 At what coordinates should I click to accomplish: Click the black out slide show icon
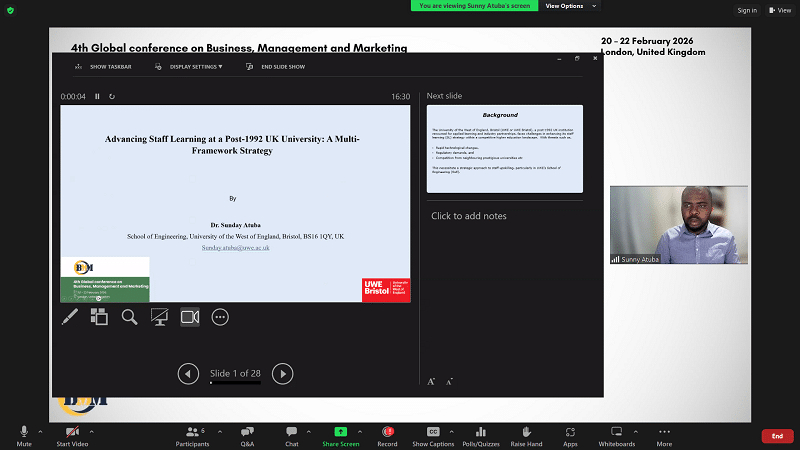(x=159, y=317)
